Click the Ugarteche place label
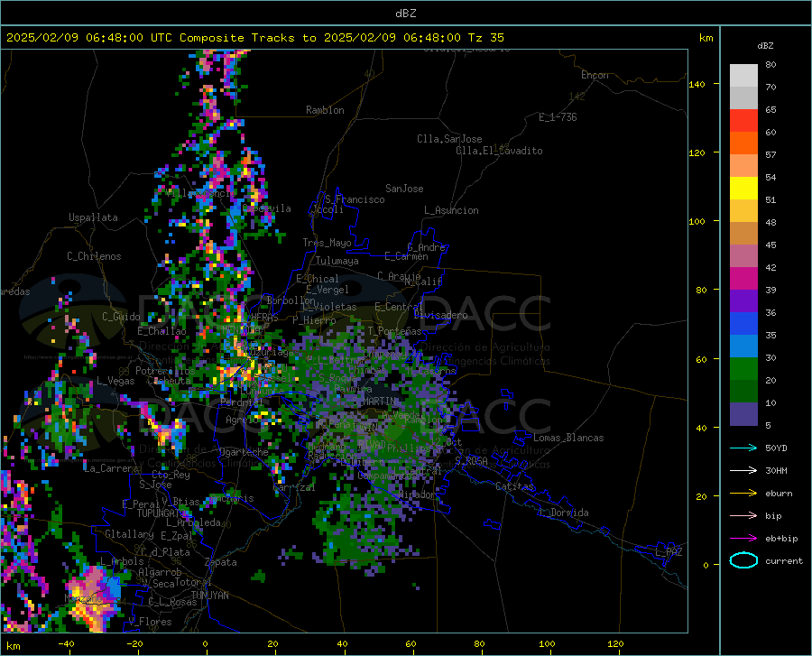812x656 pixels. 244,452
